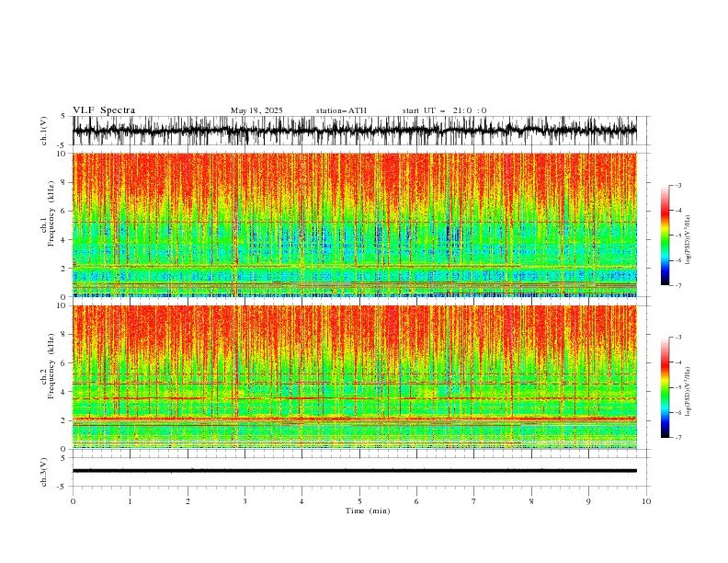Screen dimensions: 728x563
Task: Click the "-5" volt tick on ch.3 waveform
Action: pyautogui.click(x=63, y=487)
